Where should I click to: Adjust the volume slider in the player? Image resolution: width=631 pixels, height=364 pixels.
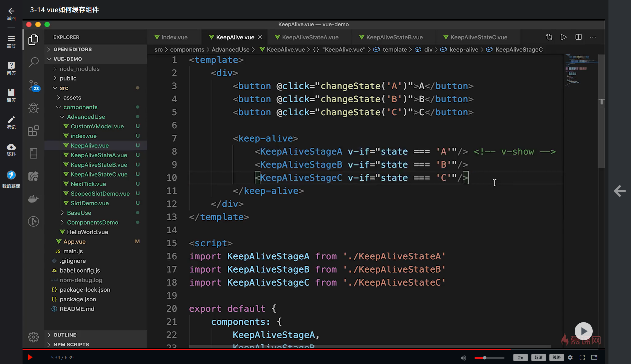[485, 358]
